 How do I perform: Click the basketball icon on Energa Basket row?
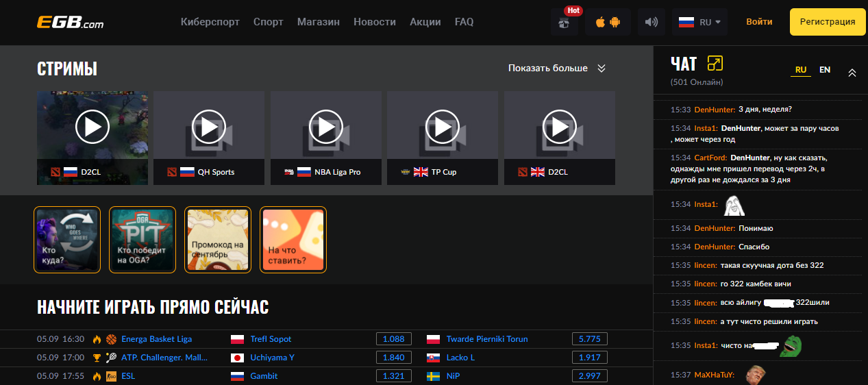coord(111,339)
